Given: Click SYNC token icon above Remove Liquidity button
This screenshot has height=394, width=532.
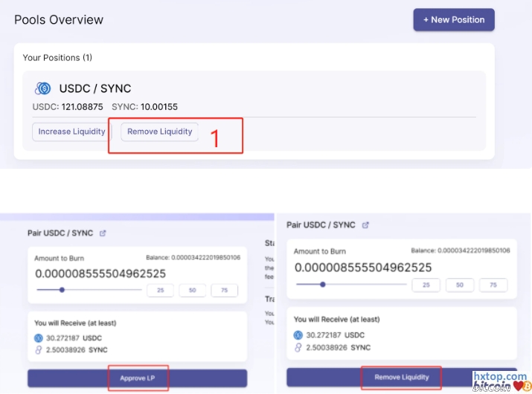Looking at the screenshot, I should point(298,347).
